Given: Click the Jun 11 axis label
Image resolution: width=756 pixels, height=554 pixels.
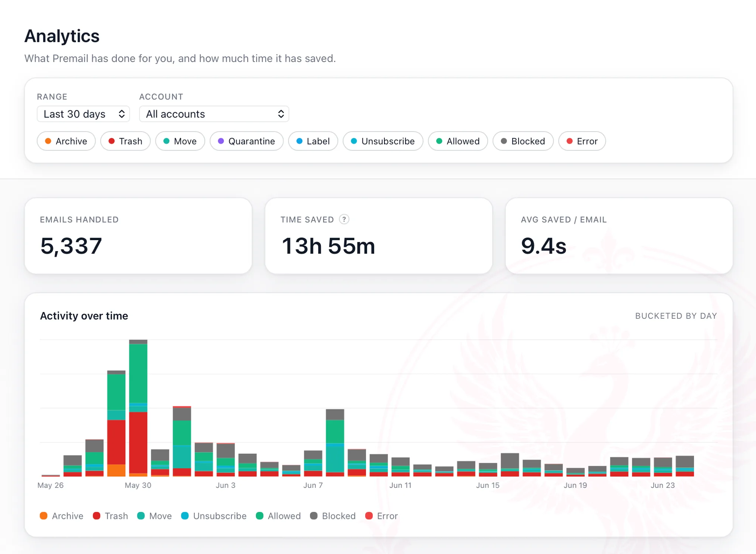Looking at the screenshot, I should [400, 485].
